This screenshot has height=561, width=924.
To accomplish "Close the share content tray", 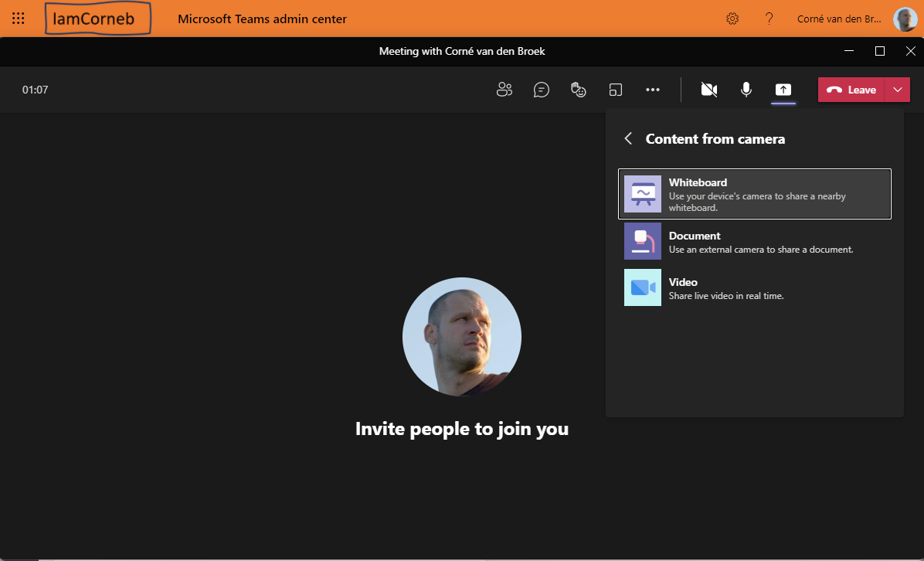I will (783, 90).
